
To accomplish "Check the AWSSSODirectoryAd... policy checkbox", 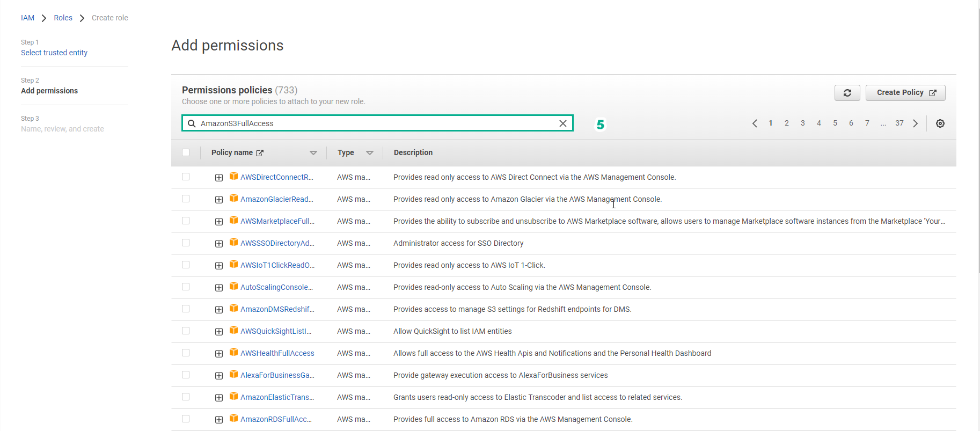I will click(x=186, y=243).
